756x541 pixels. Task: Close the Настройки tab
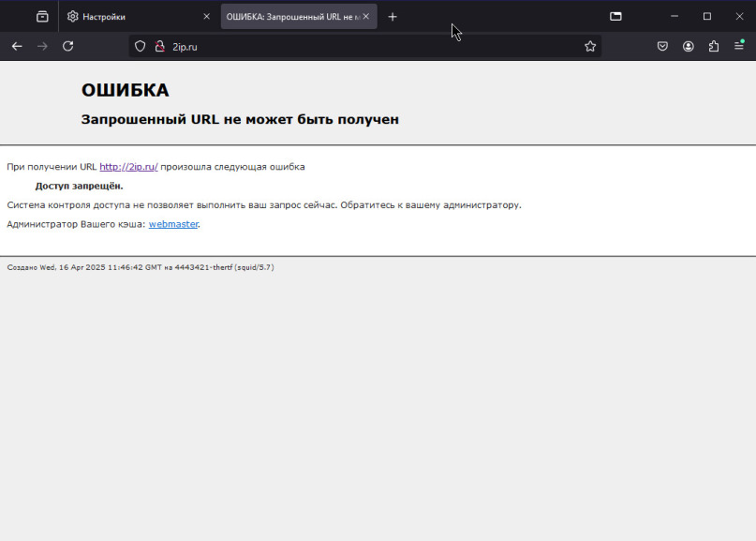[206, 17]
